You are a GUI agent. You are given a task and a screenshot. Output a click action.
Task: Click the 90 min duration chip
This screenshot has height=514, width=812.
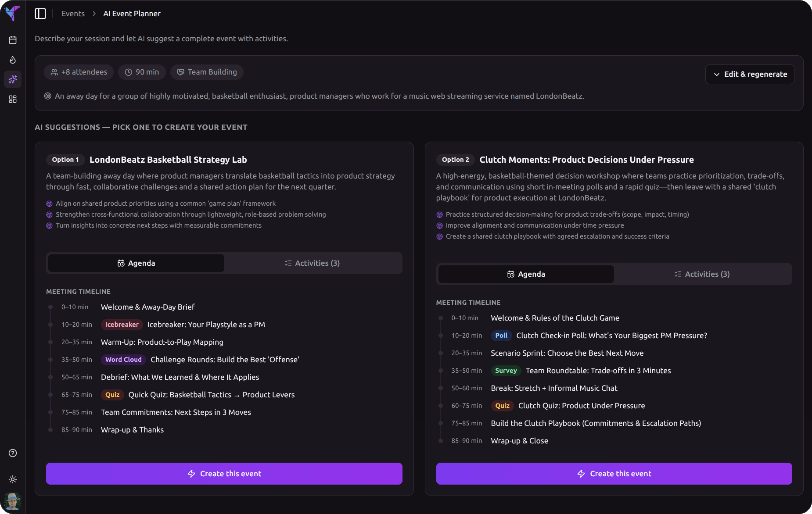[142, 72]
